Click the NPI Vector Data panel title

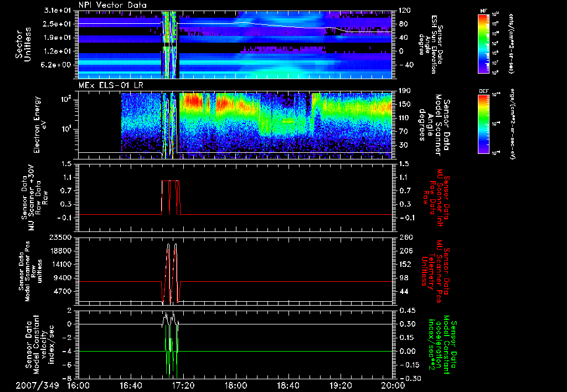pos(112,5)
